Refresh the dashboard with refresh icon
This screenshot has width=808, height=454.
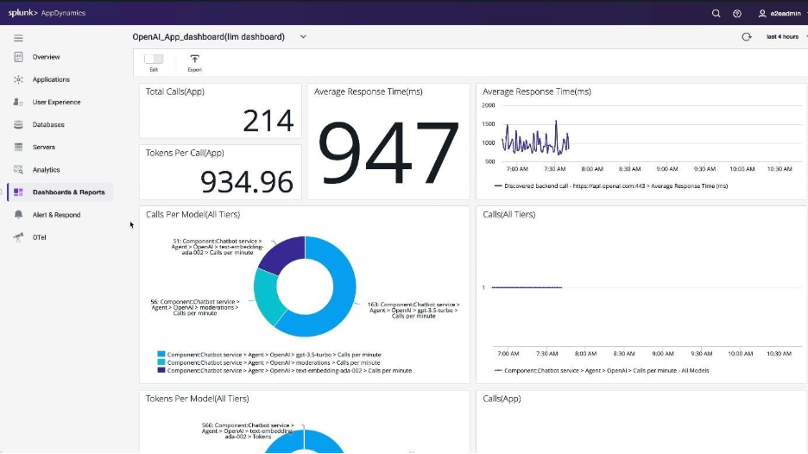coord(746,37)
